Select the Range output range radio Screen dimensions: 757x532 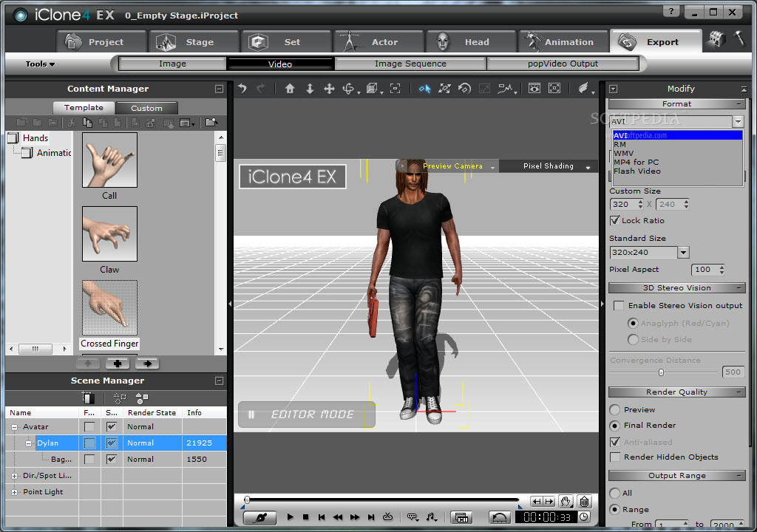[614, 509]
